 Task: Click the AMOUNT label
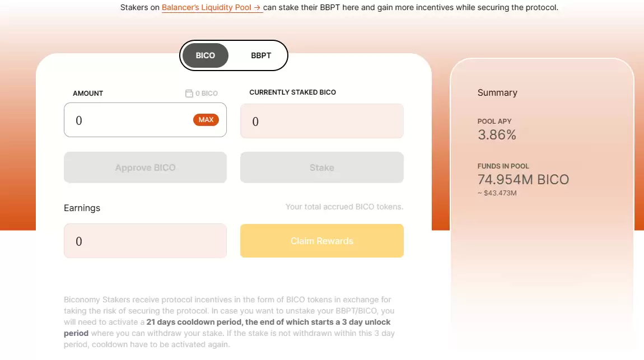coord(88,93)
